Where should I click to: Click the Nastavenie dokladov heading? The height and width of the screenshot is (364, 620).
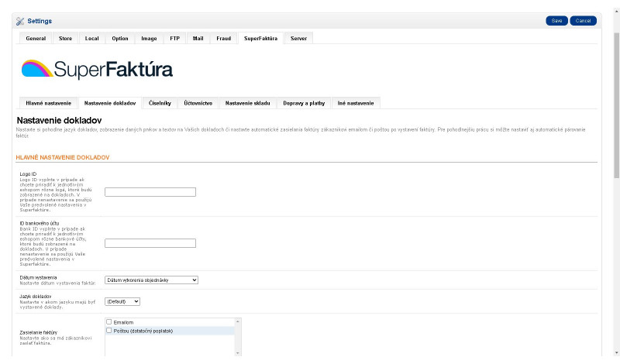tap(60, 121)
